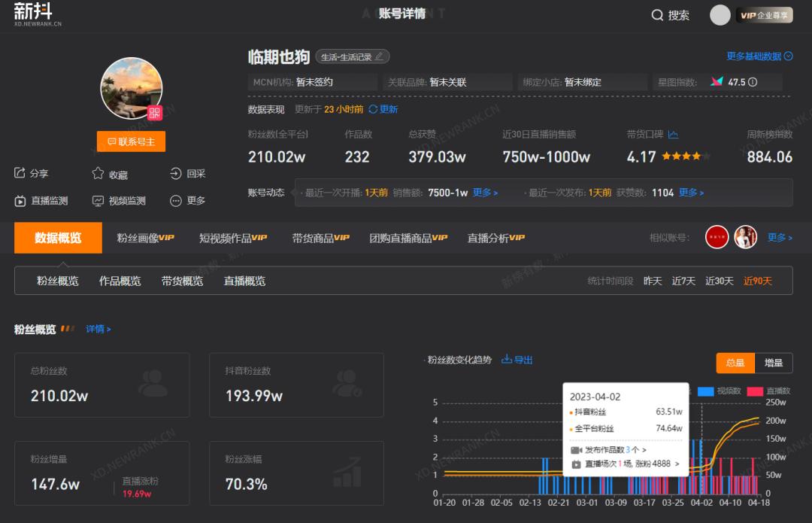Viewport: 812px width, 523px height.
Task: Click the 导出 export icon
Action: tap(507, 359)
